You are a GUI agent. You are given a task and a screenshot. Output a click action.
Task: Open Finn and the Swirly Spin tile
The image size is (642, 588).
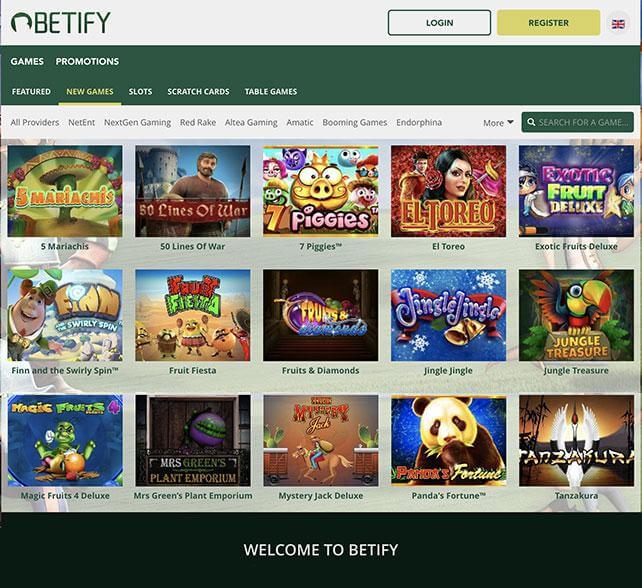[x=65, y=315]
